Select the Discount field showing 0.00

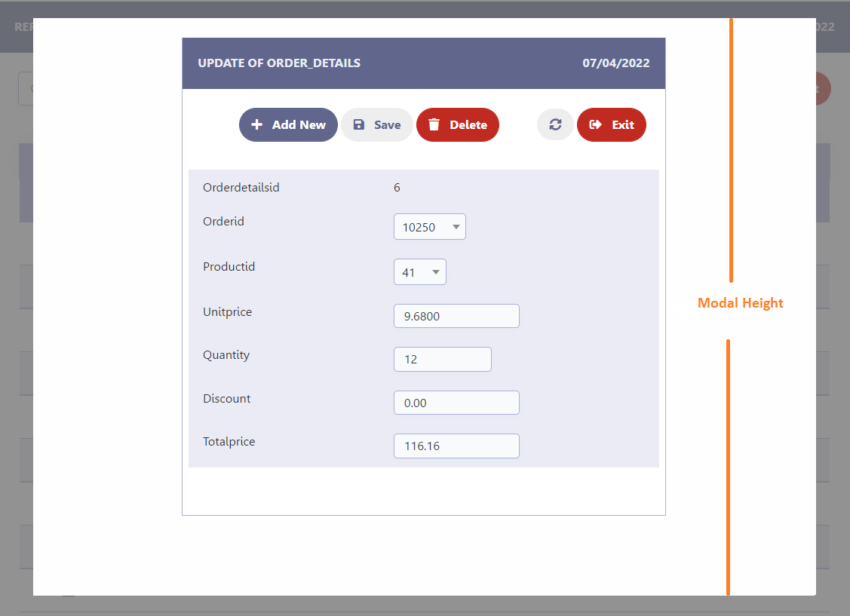pyautogui.click(x=456, y=403)
